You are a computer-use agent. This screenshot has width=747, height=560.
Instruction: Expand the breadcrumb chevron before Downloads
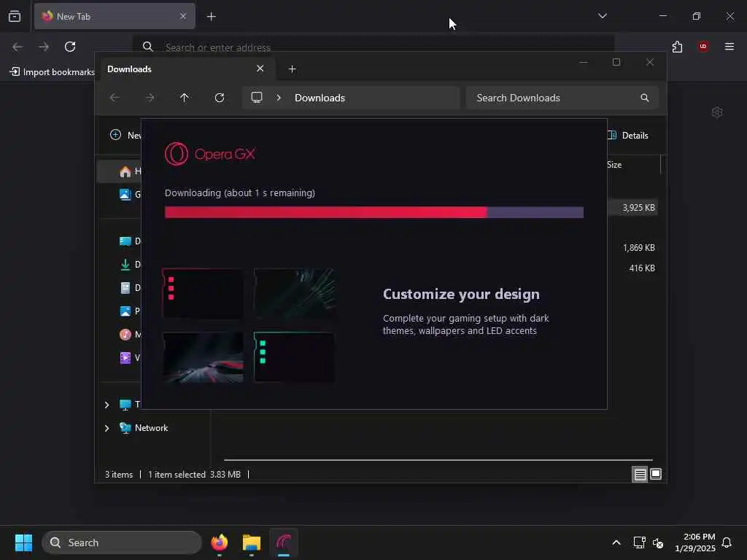click(279, 98)
